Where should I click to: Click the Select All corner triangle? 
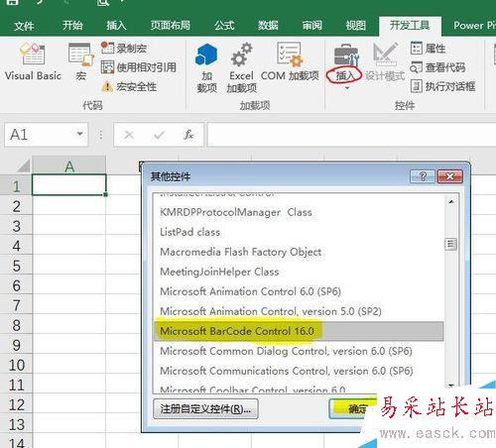23,166
